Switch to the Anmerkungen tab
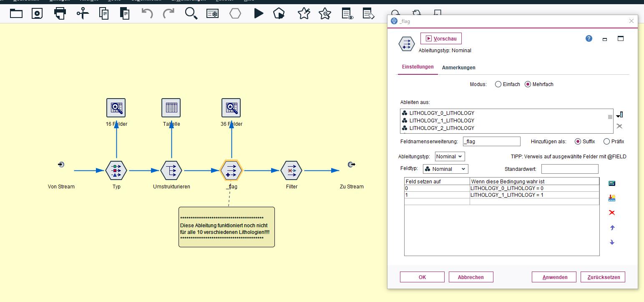 [458, 68]
